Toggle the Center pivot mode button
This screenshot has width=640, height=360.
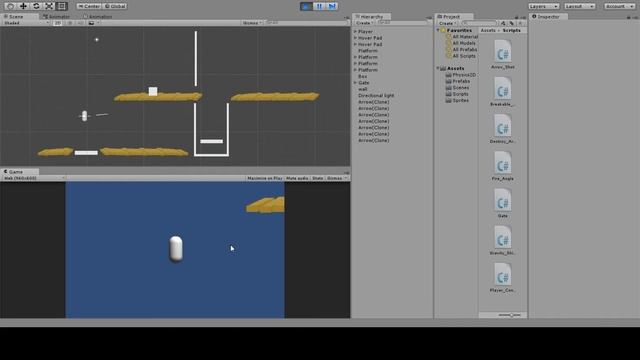click(89, 6)
